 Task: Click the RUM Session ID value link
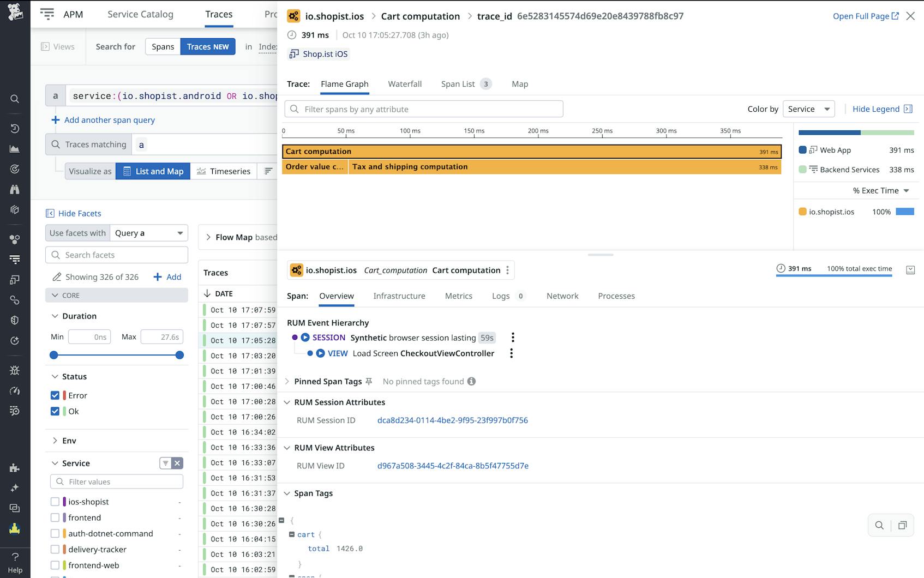[453, 420]
